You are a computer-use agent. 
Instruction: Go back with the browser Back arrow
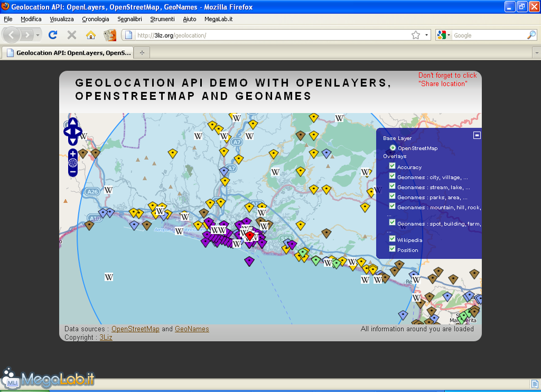(x=12, y=35)
